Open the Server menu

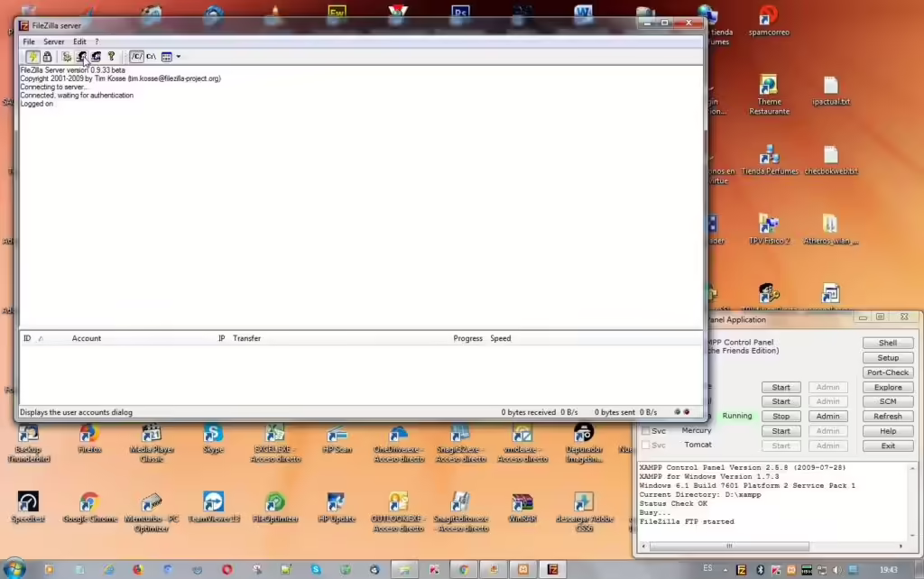tap(53, 41)
